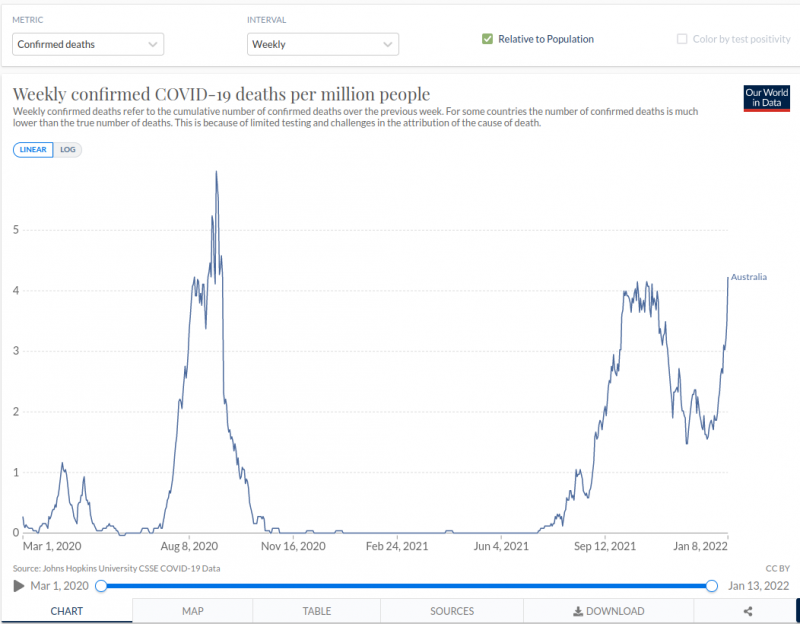Switch to the MAP tab
This screenshot has width=800, height=624.
(193, 611)
